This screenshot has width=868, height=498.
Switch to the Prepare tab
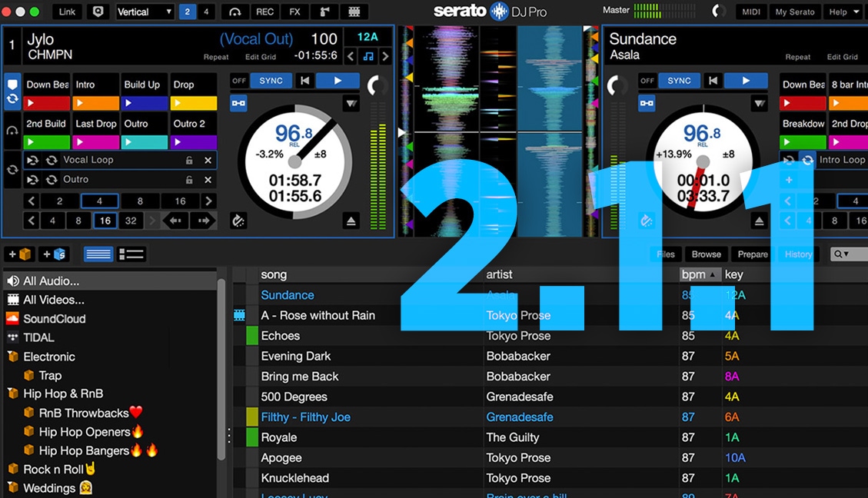(753, 254)
